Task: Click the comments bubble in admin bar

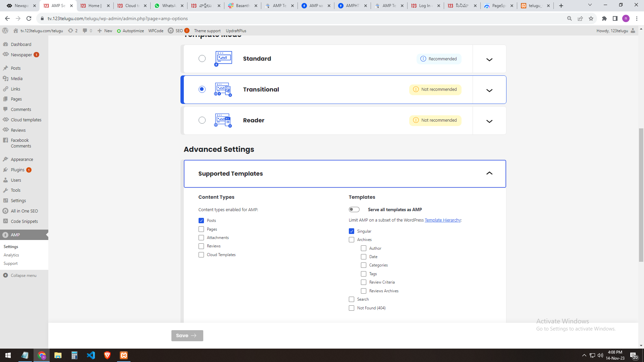Action: [x=85, y=31]
